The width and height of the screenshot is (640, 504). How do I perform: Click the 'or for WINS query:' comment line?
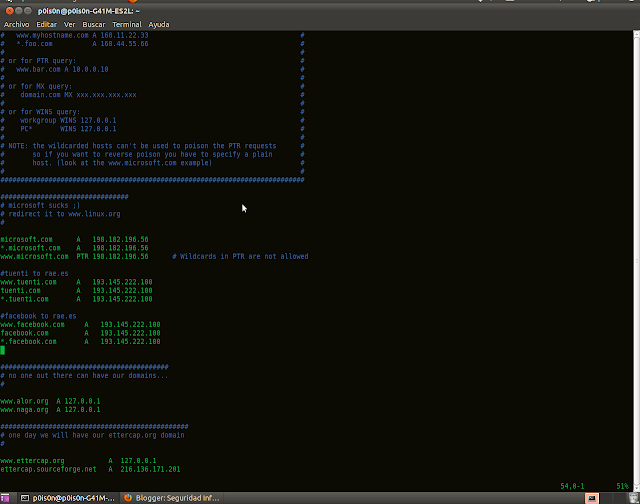(40, 112)
